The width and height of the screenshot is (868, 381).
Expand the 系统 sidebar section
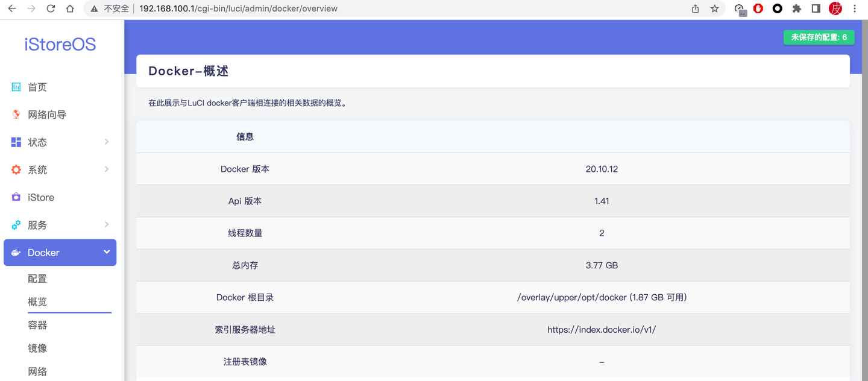click(x=107, y=169)
